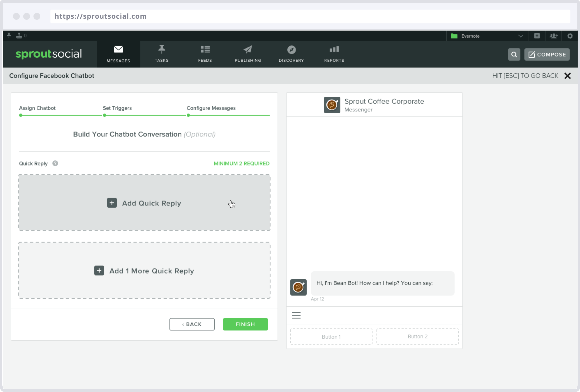Click the MINIMUM 2 REQUIRED text
The height and width of the screenshot is (392, 580).
pyautogui.click(x=241, y=163)
